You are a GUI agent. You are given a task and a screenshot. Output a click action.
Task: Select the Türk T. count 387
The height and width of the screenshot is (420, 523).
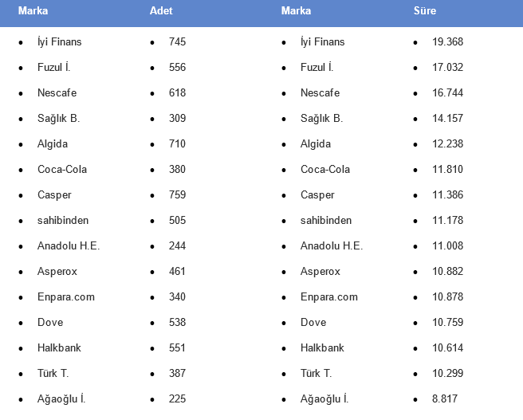click(x=177, y=373)
